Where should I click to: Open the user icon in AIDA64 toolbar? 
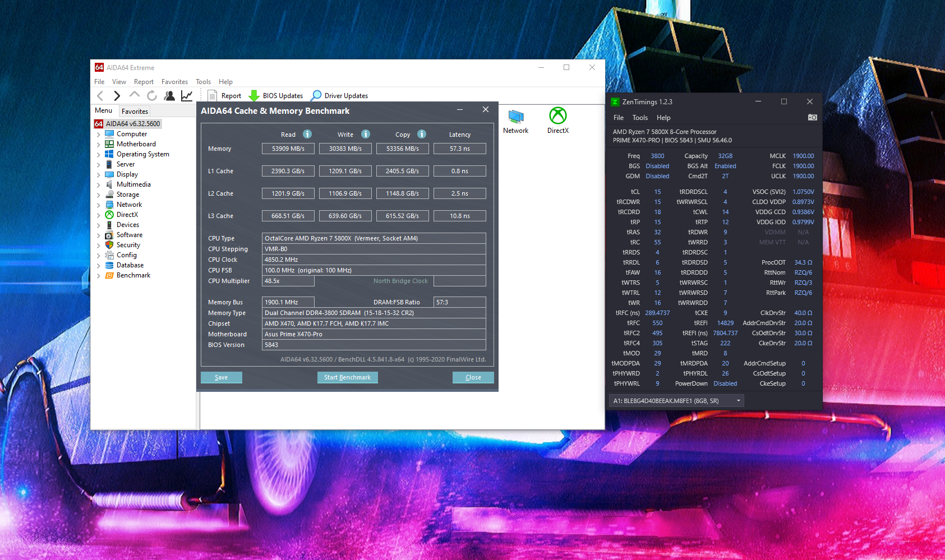click(169, 96)
